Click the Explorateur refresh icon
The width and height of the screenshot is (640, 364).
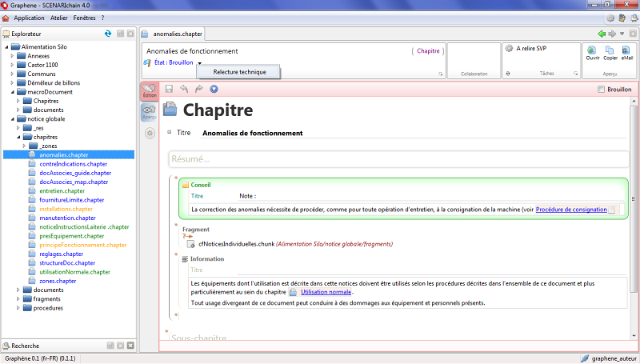(x=108, y=34)
